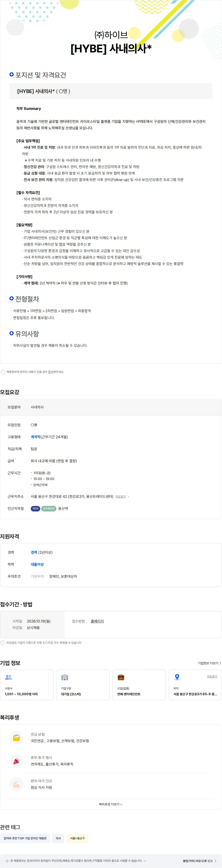Click the info icon beside 채용정보에 잘못된 내용
The height and width of the screenshot is (868, 222).
coord(3,372)
